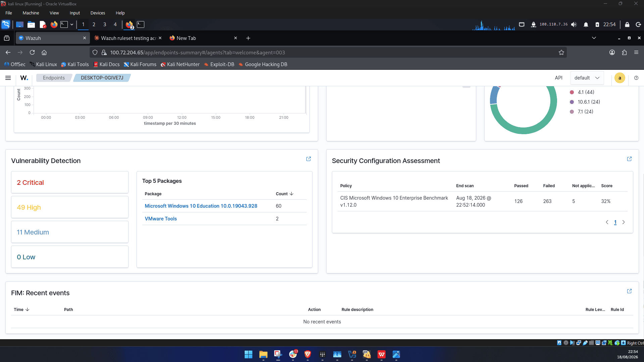Click the 0 Low vulnerabilities card
The width and height of the screenshot is (644, 362).
click(x=70, y=257)
